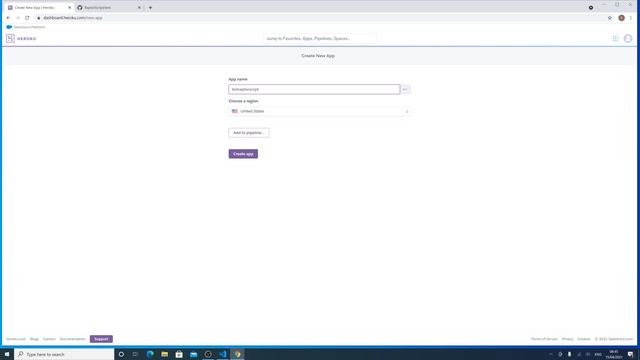Click the ENG language indicator in the tray
The height and width of the screenshot is (360, 640).
(598, 354)
